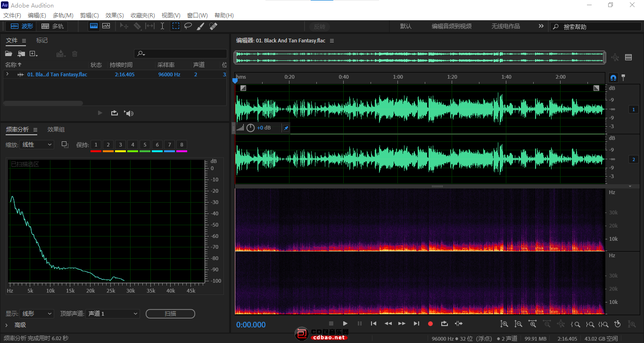
Task: Select the 编辑音频到视频 workspace
Action: pos(451,26)
